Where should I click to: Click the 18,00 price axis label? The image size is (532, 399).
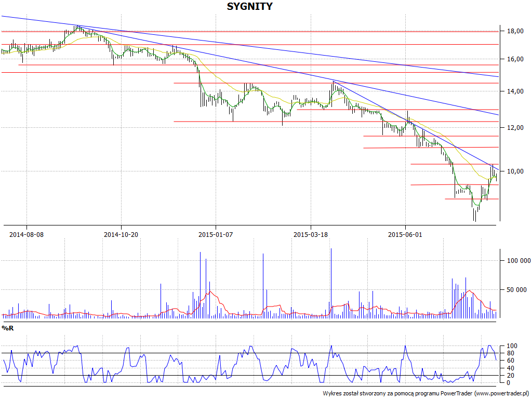515,31
